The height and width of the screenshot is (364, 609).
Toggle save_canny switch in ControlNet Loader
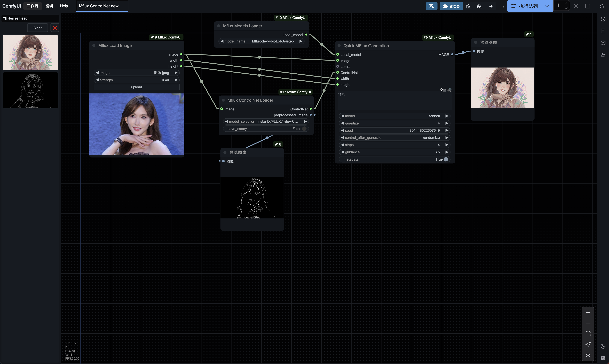[x=304, y=129]
